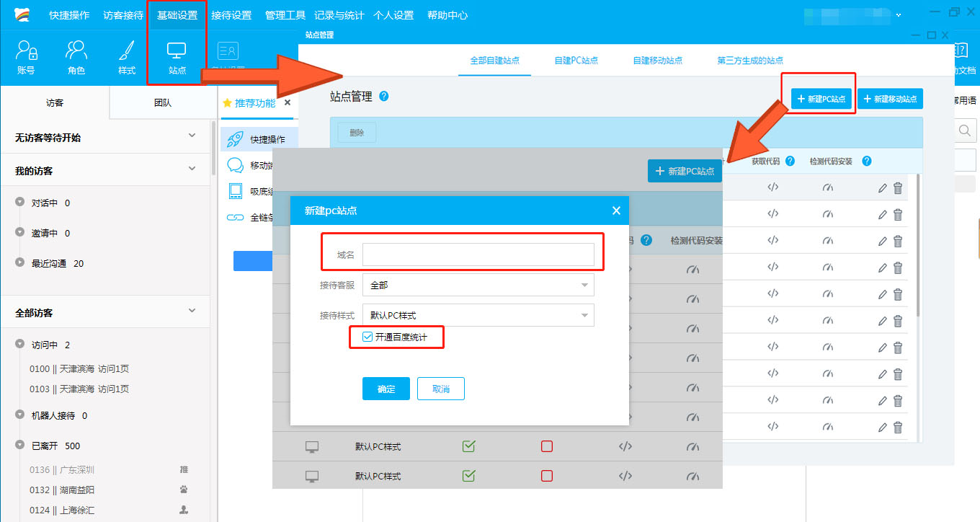Click the 站点管理 list vertical scrollbar

pos(918,245)
